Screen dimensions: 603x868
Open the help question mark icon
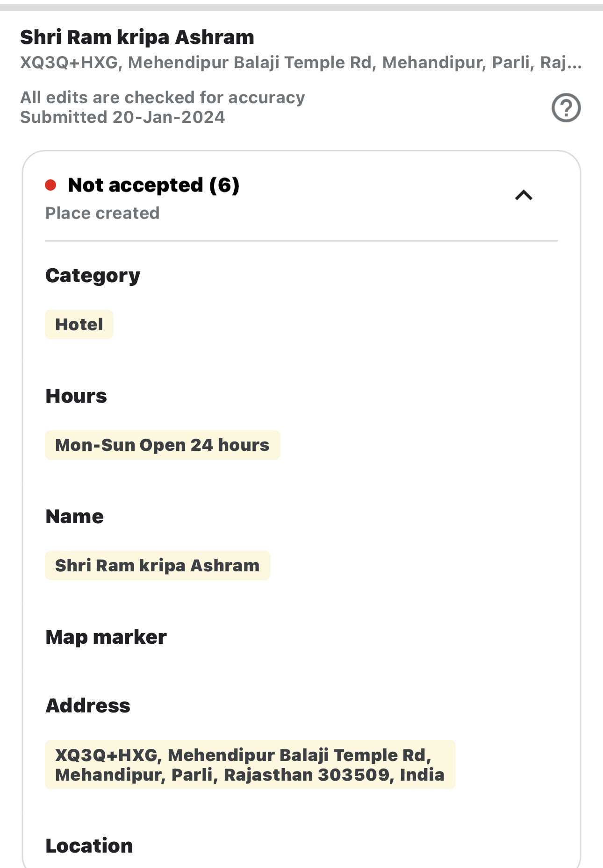coord(566,108)
